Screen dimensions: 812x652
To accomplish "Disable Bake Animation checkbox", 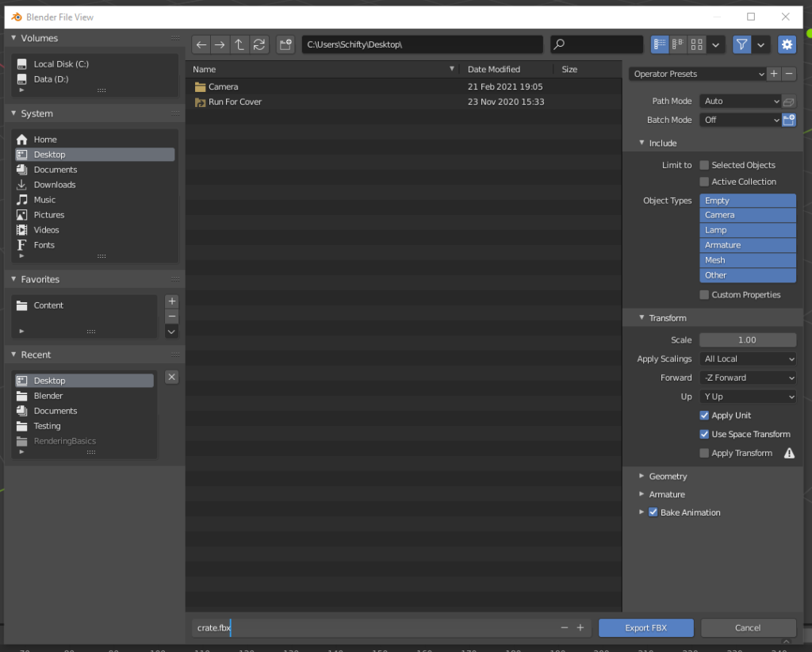I will click(653, 512).
